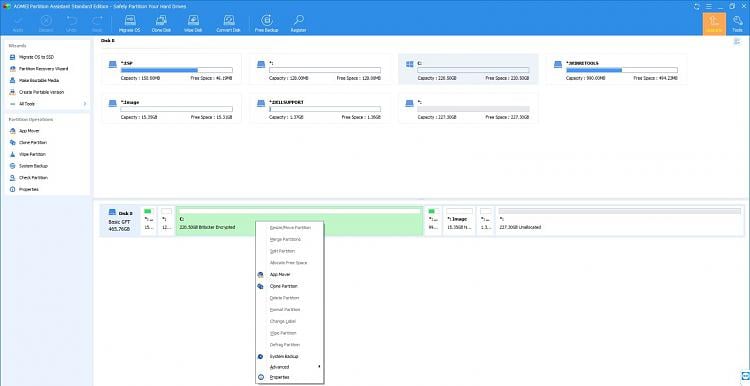Select Allocate Free Space in context menu

tap(290, 263)
